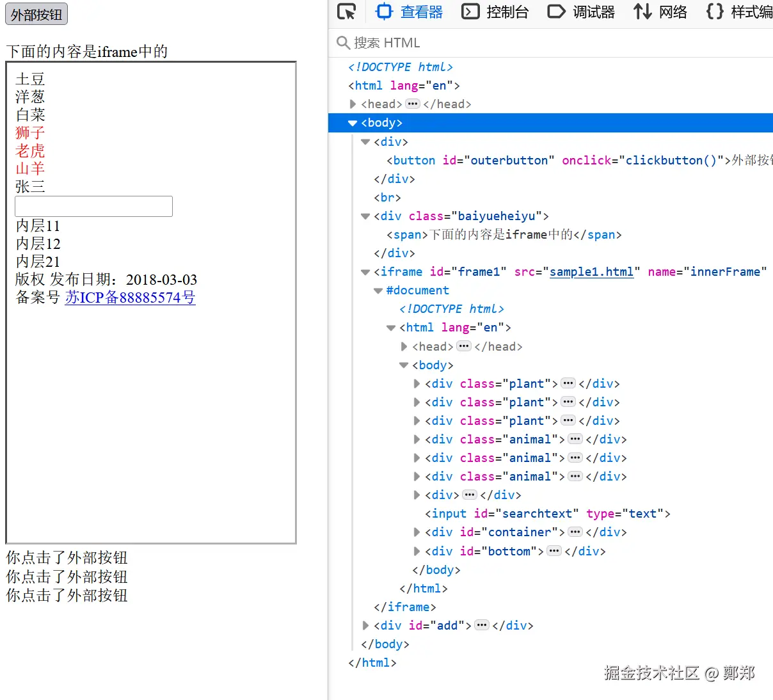Click the first 你点击了外部按钮 message line
The width and height of the screenshot is (773, 700).
tap(67, 557)
